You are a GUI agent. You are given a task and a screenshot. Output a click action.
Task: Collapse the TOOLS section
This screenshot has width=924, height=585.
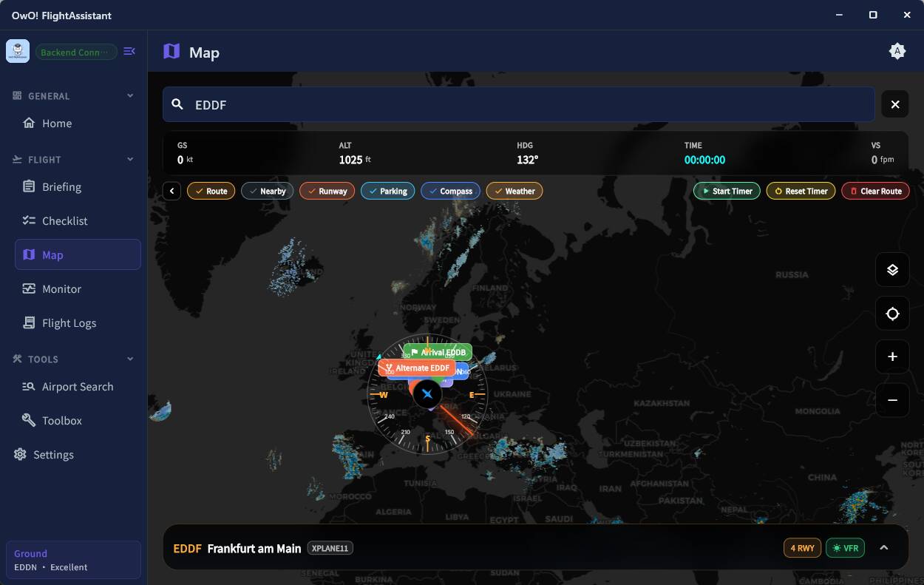pos(130,359)
